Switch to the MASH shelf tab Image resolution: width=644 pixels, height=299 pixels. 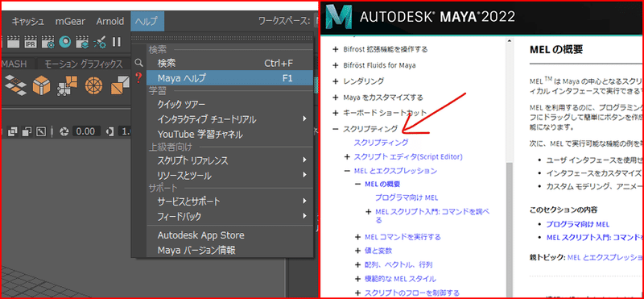pyautogui.click(x=14, y=64)
